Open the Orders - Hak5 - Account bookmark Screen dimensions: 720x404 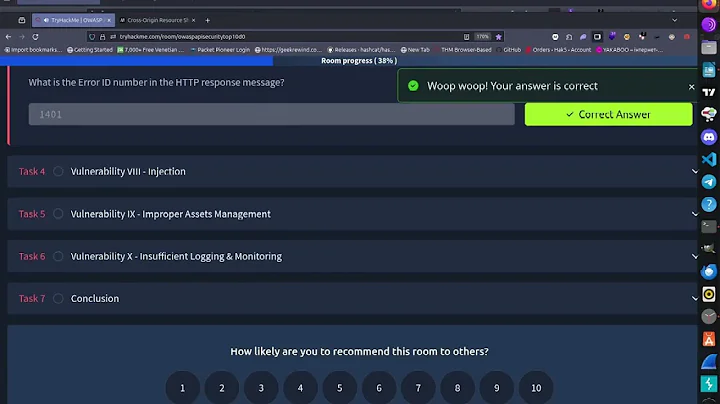(x=558, y=50)
